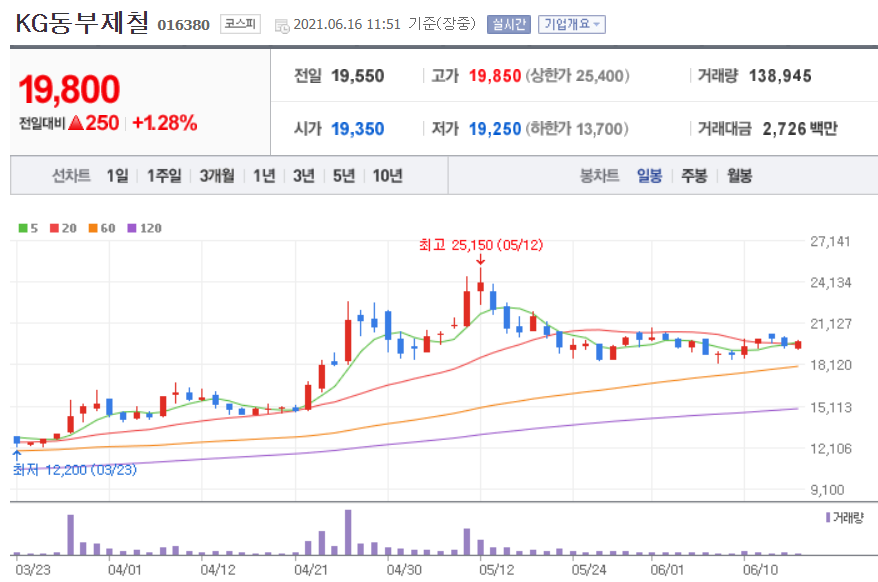Click the purple 거래량 volume legend

click(x=845, y=517)
